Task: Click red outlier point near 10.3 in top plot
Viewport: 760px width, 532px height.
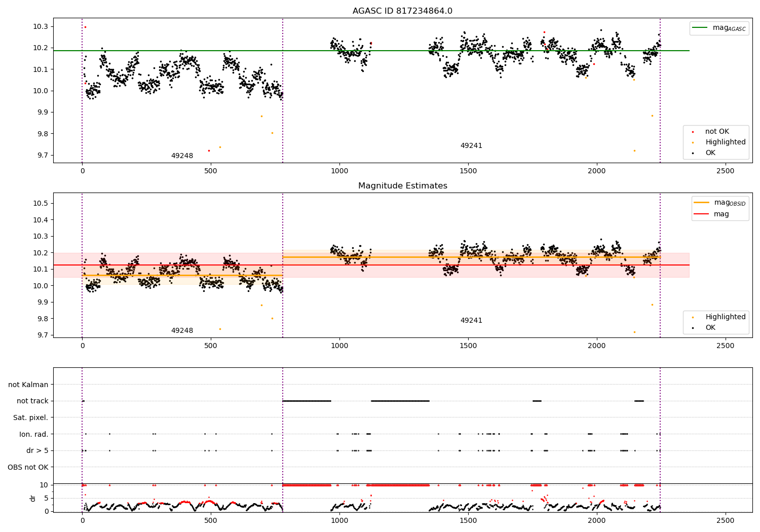Action: [x=85, y=27]
